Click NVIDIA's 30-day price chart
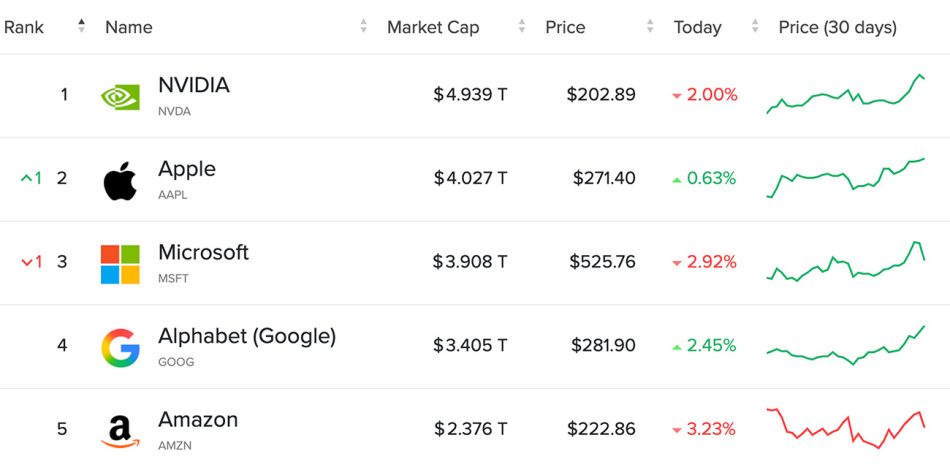Image resolution: width=950 pixels, height=470 pixels. pyautogui.click(x=845, y=95)
